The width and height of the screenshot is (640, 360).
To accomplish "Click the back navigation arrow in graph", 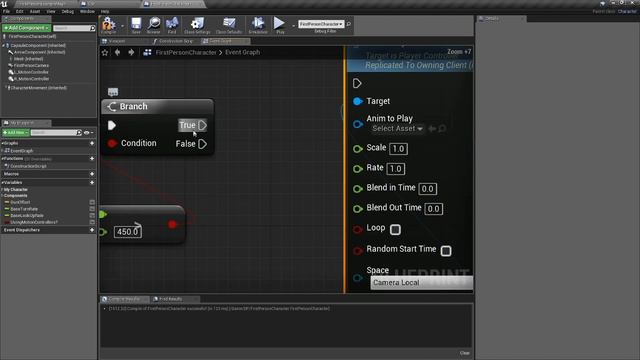I will tap(118, 52).
